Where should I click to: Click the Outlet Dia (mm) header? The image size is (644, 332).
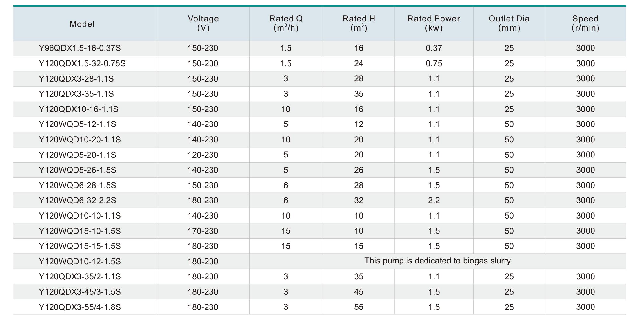509,23
